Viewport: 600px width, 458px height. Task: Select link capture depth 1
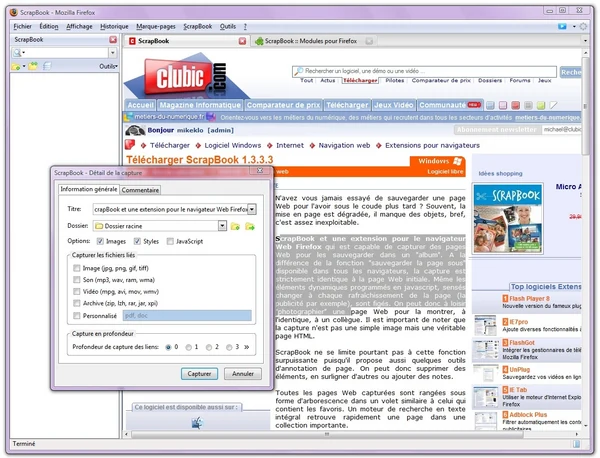189,347
